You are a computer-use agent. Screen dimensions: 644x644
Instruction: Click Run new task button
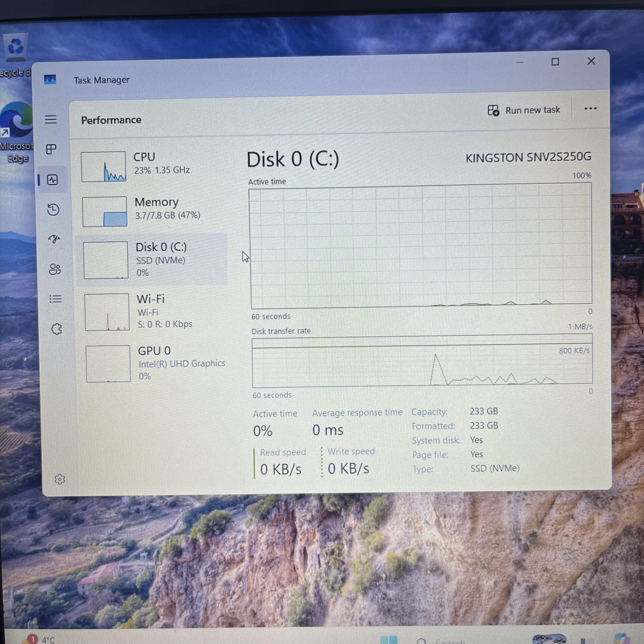524,110
